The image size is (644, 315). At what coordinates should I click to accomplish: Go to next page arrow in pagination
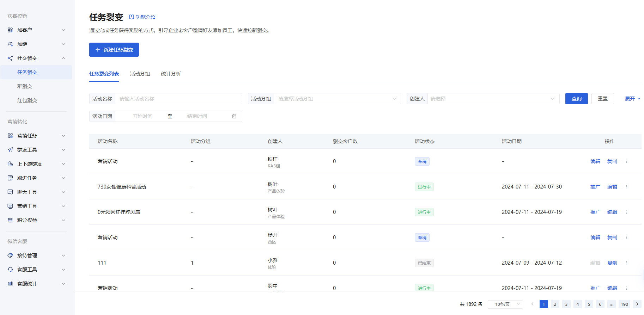pos(637,304)
